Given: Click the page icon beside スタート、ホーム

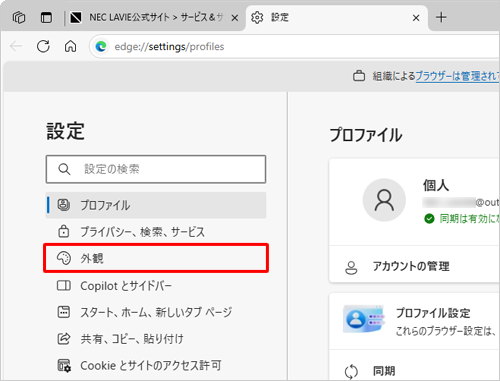Looking at the screenshot, I should coord(64,312).
